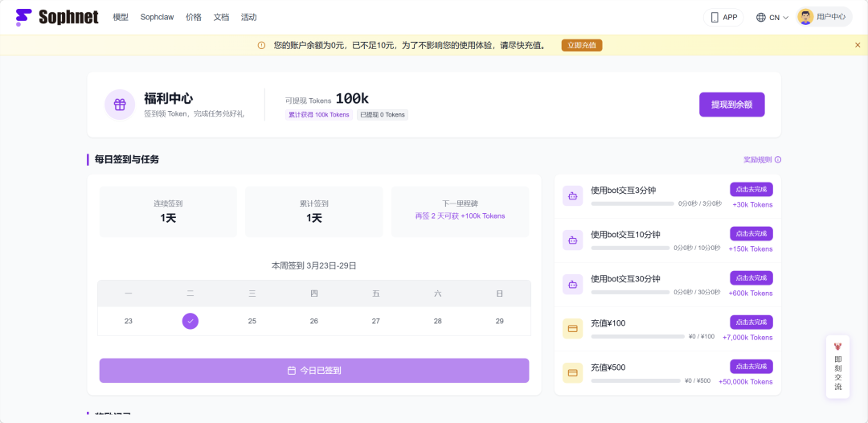
Task: Close the yellow balance warning banner
Action: click(858, 45)
